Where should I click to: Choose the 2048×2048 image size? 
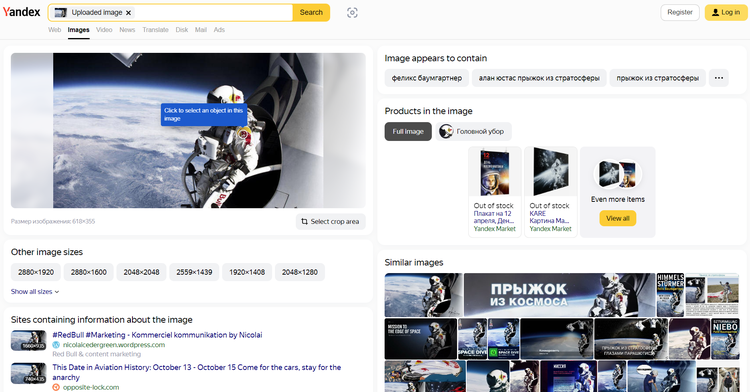141,272
